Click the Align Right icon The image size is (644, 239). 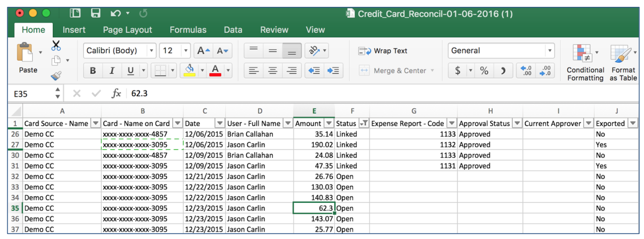(x=292, y=70)
